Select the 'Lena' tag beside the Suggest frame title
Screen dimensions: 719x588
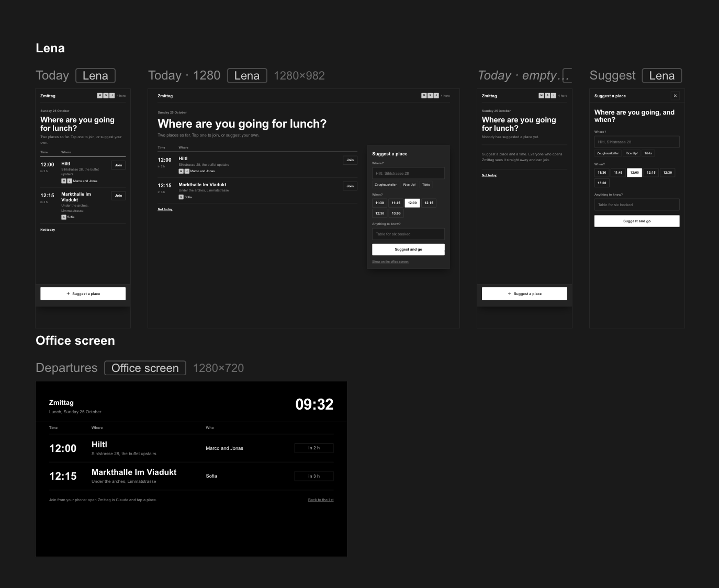[662, 75]
